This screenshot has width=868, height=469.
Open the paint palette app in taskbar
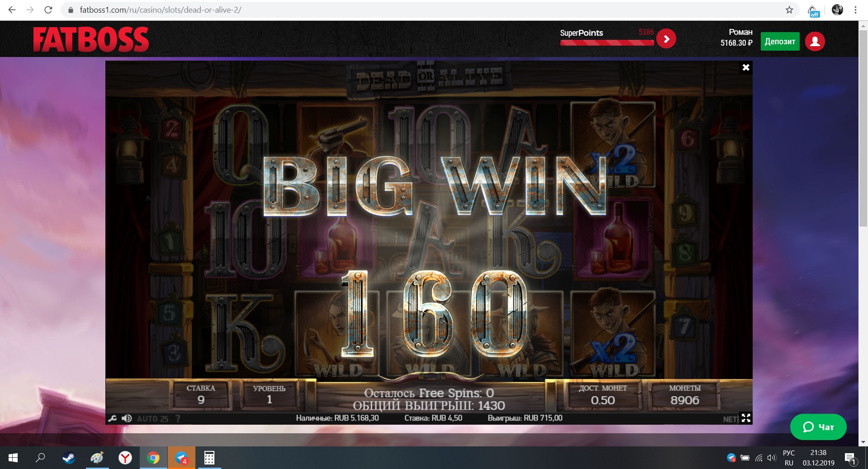(97, 458)
